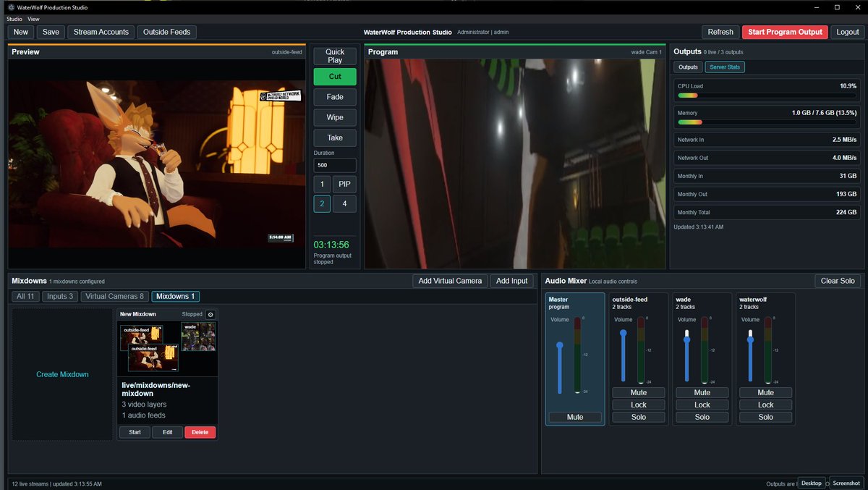
Task: Switch to the Outputs tab
Action: pyautogui.click(x=688, y=67)
